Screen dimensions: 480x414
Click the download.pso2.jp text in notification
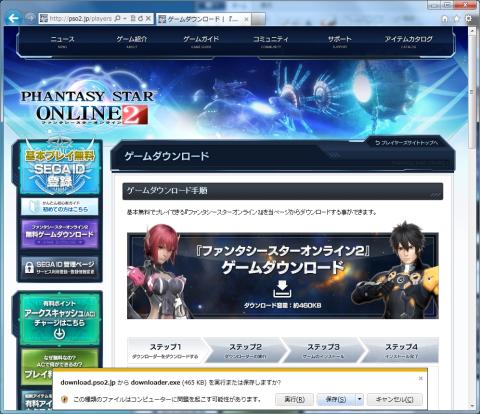[x=88, y=382]
